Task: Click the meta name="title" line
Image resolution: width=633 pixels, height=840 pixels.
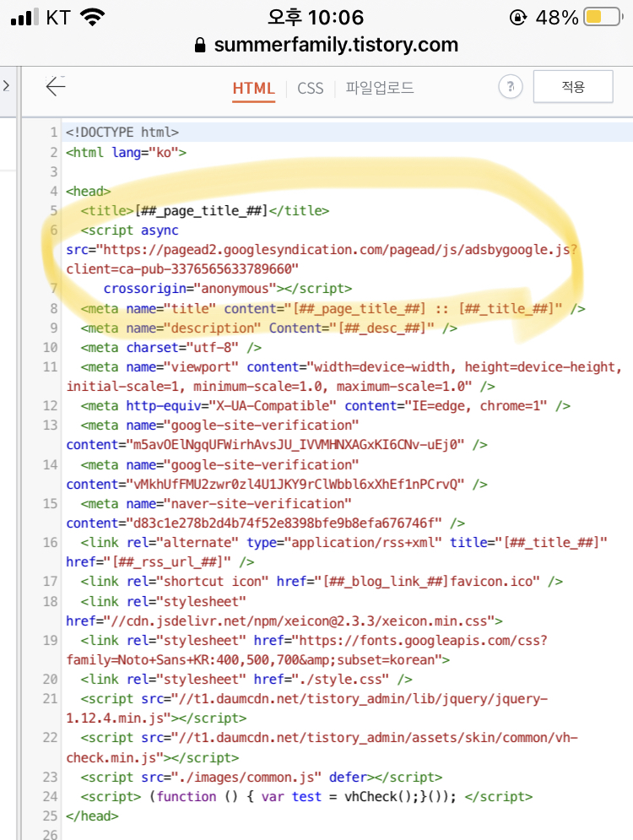Action: point(333,309)
